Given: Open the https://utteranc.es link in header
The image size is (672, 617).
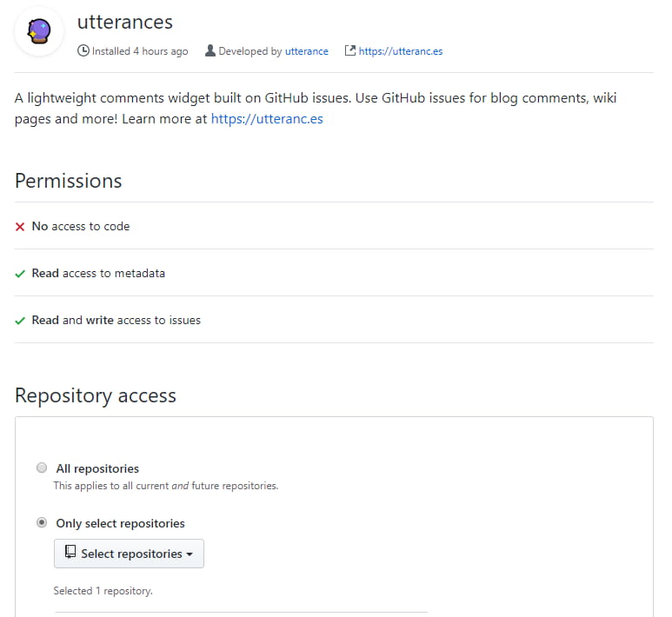Looking at the screenshot, I should (401, 51).
